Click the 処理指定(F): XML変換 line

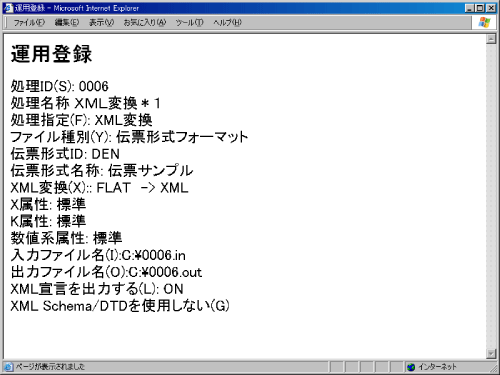[x=82, y=120]
